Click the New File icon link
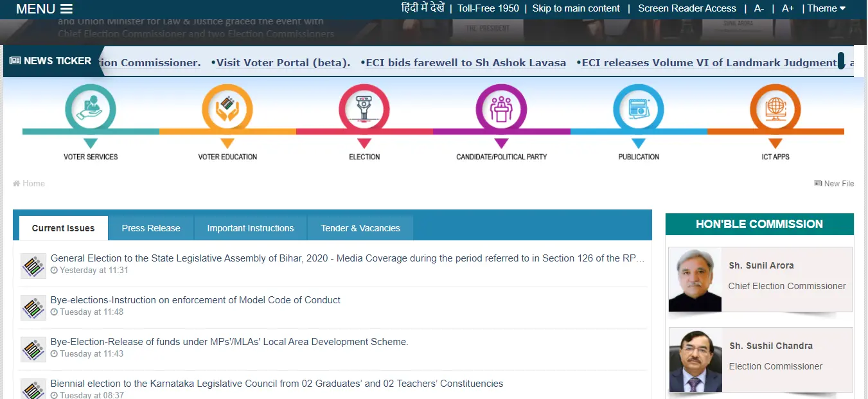 [x=818, y=184]
